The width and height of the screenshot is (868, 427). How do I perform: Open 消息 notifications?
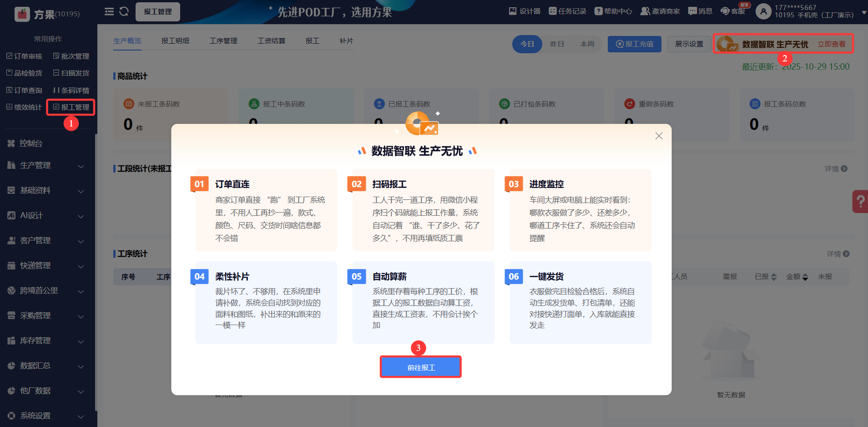click(700, 11)
